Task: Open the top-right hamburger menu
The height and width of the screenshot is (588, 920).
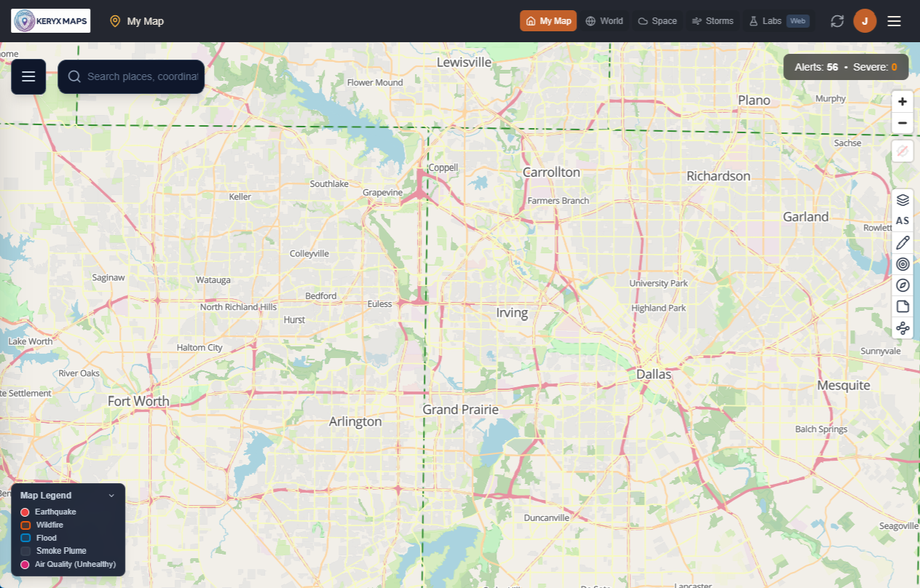Action: coord(895,21)
